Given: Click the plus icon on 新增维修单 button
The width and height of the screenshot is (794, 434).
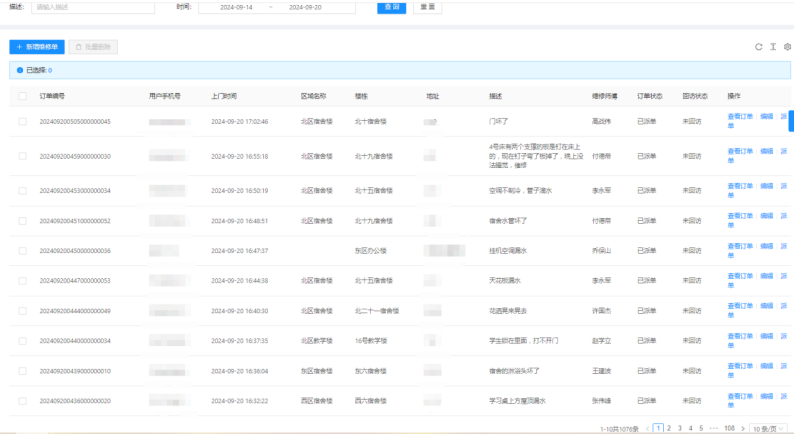Looking at the screenshot, I should click(19, 47).
